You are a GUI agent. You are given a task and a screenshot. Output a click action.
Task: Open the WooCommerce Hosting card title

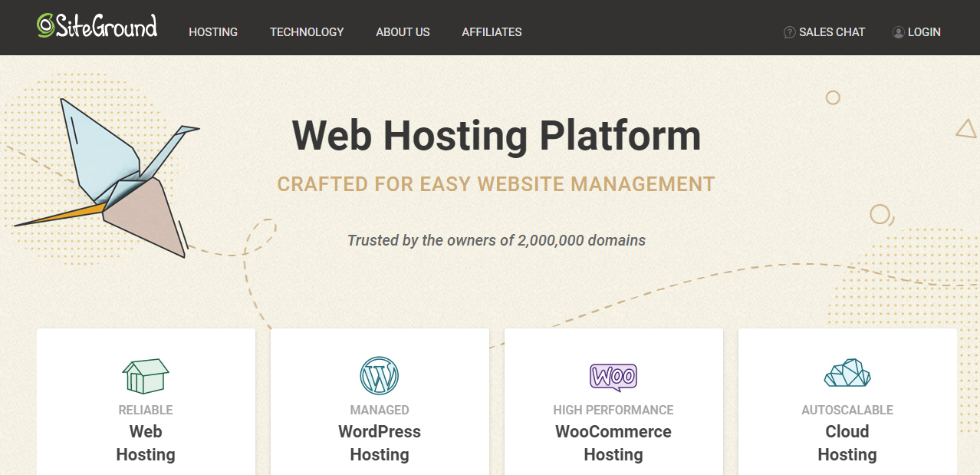pyautogui.click(x=613, y=443)
